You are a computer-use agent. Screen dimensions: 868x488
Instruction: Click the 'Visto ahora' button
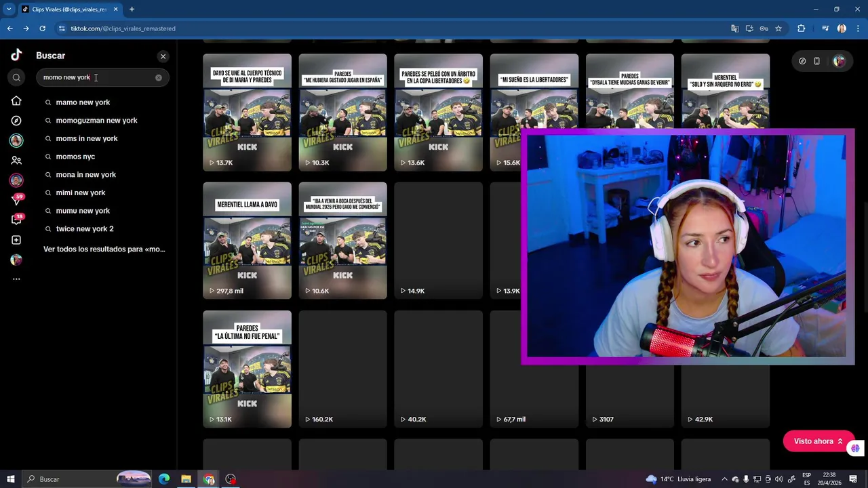pyautogui.click(x=818, y=441)
